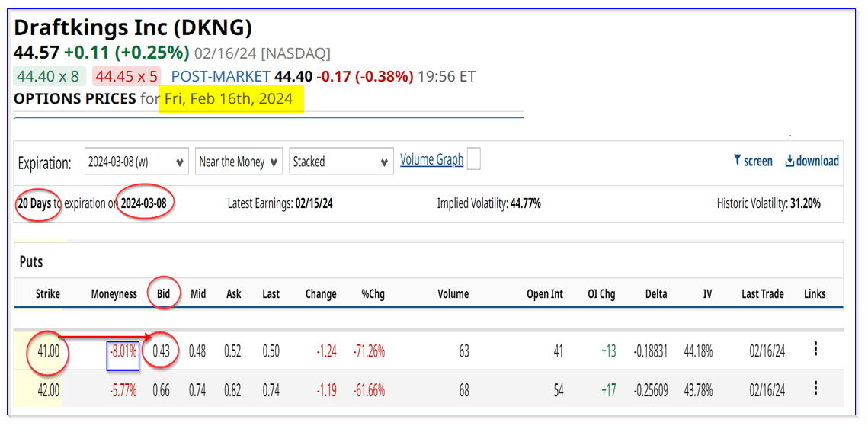Click the Volume Graph link
This screenshot has width=868, height=429.
[431, 160]
